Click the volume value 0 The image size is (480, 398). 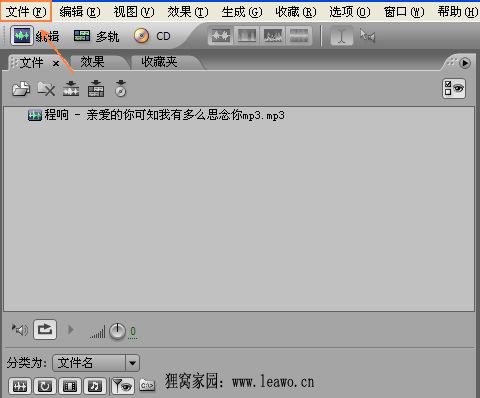pyautogui.click(x=133, y=332)
